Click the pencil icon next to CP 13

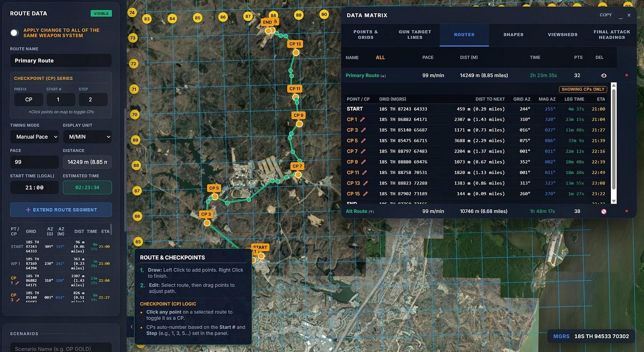365,183
